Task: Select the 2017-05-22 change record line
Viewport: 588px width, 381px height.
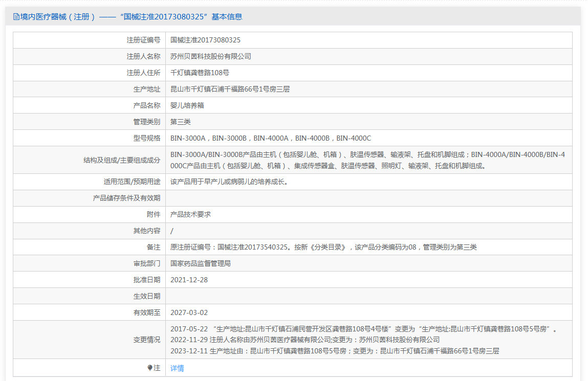Action: [x=364, y=329]
